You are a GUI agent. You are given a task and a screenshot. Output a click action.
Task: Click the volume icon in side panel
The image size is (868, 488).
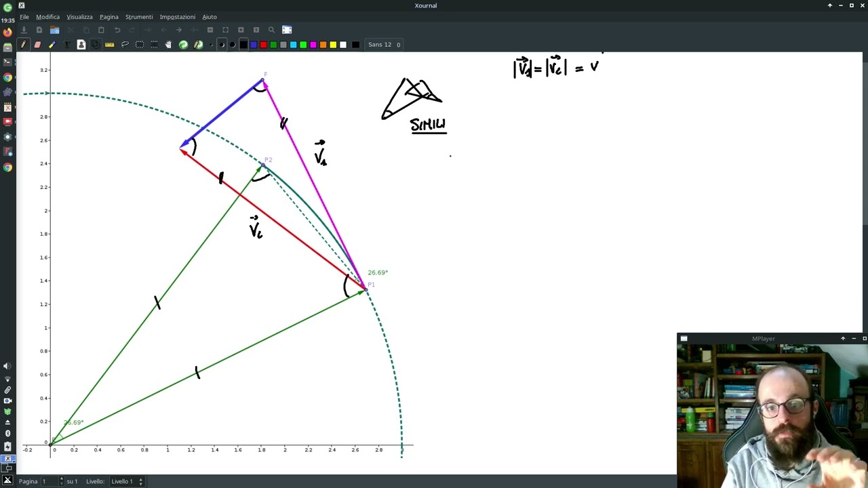(7, 366)
